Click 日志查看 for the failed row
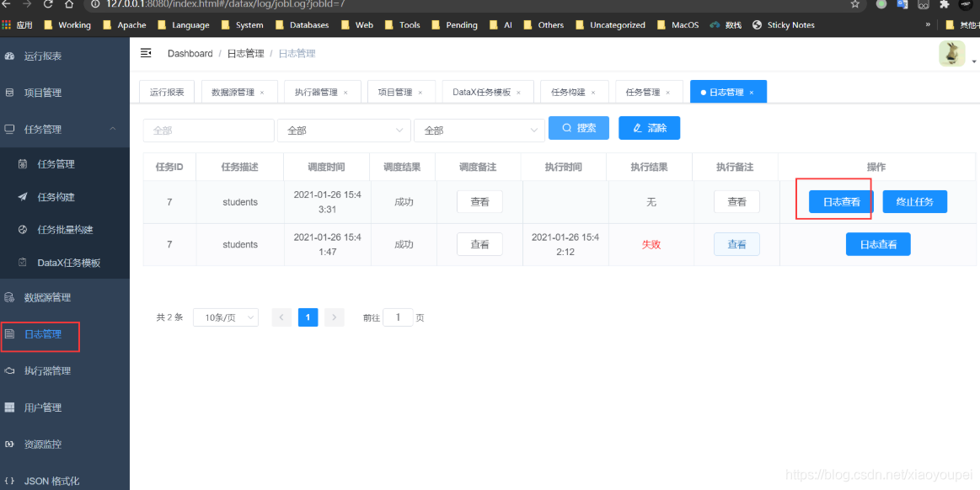This screenshot has height=490, width=980. tap(878, 244)
